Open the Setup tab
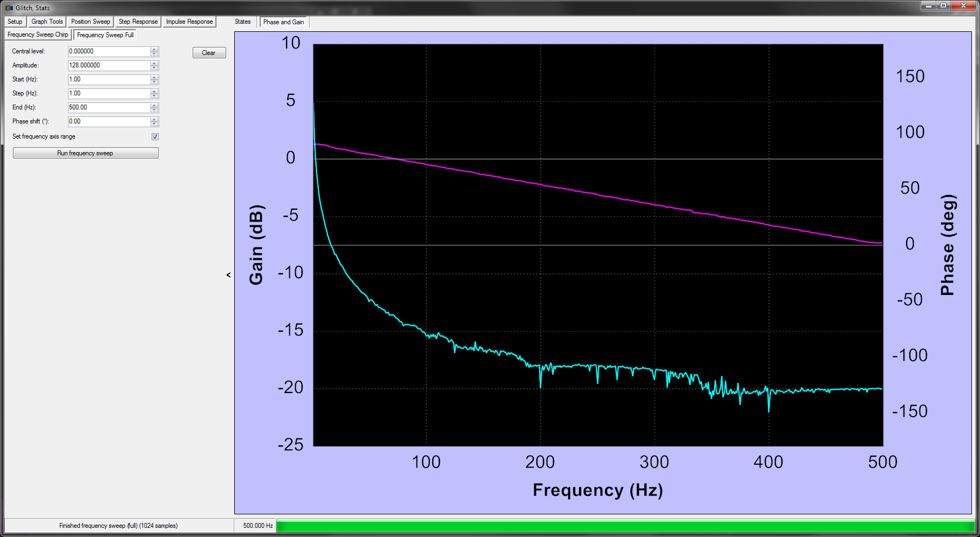 coord(15,22)
